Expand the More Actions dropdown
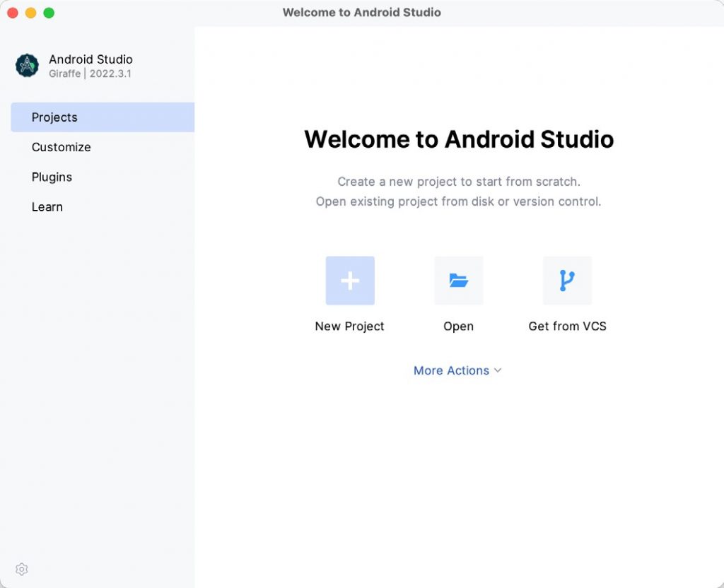Screen dimensions: 724x588 click(457, 370)
